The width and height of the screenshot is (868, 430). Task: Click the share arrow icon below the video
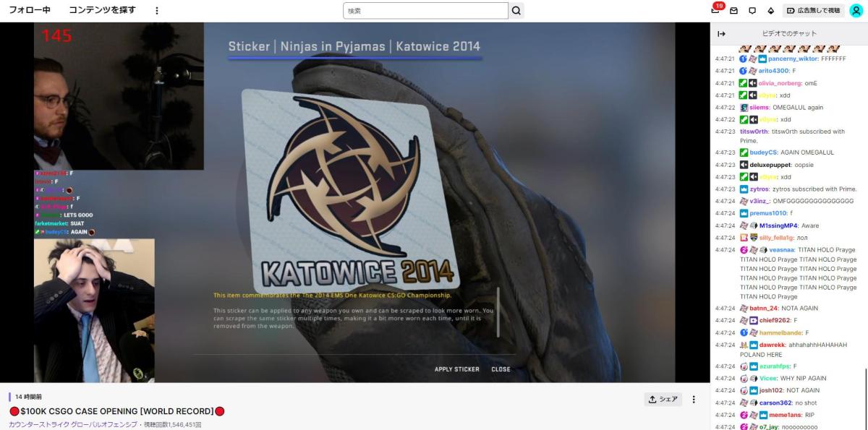[652, 399]
